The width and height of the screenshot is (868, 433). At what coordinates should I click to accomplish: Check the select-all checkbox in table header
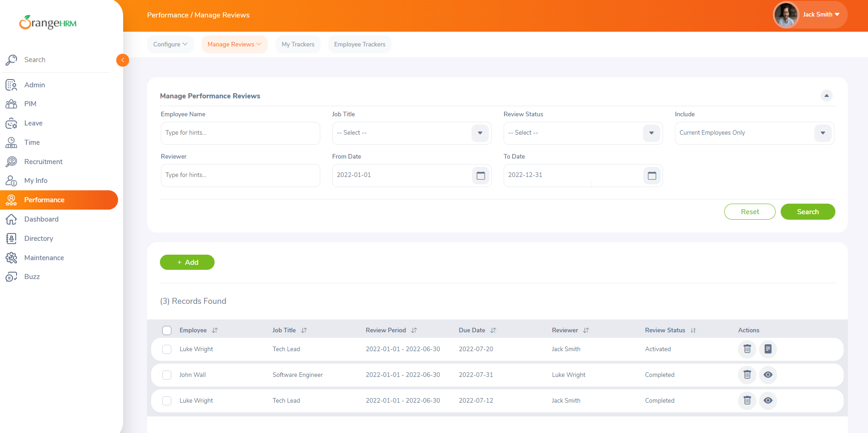tap(167, 330)
